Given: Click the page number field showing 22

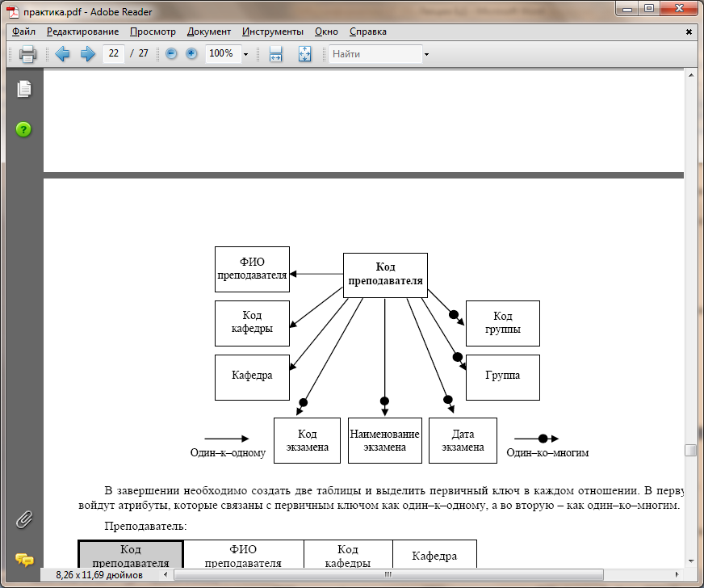Looking at the screenshot, I should (x=114, y=53).
